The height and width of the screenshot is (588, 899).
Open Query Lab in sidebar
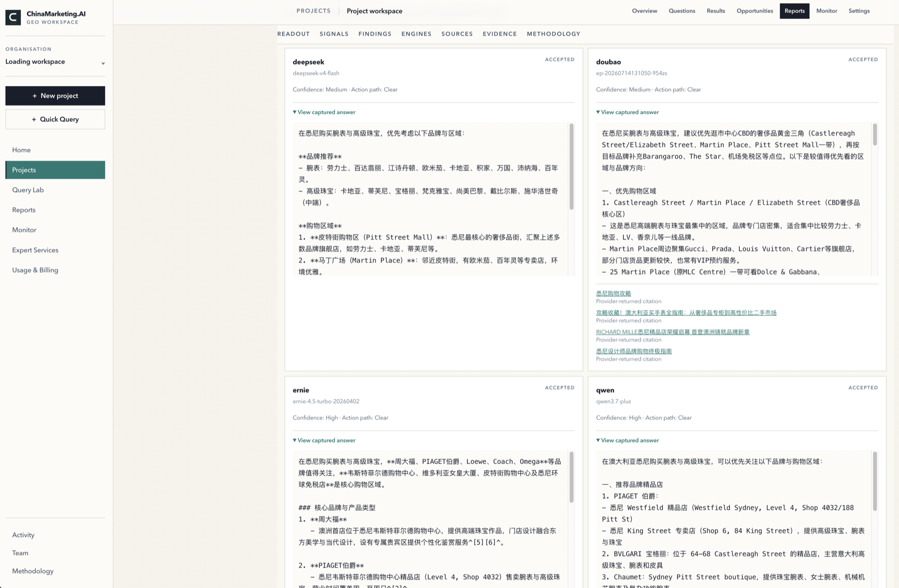pos(55,190)
